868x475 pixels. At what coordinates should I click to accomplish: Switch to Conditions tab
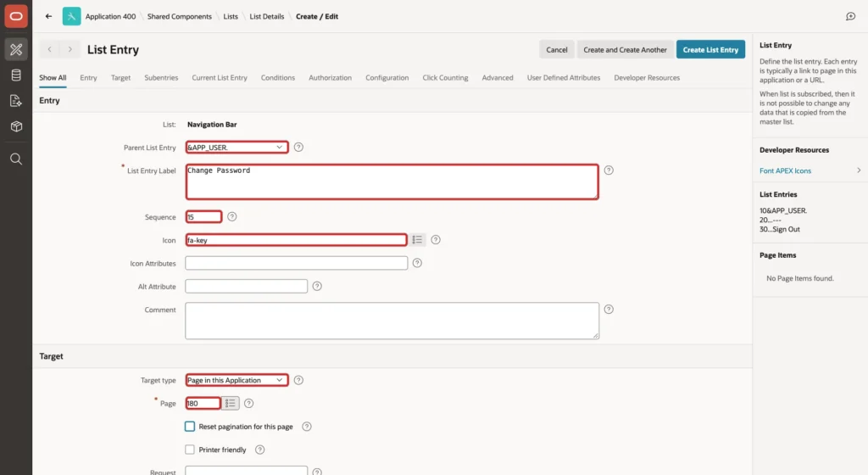point(278,77)
